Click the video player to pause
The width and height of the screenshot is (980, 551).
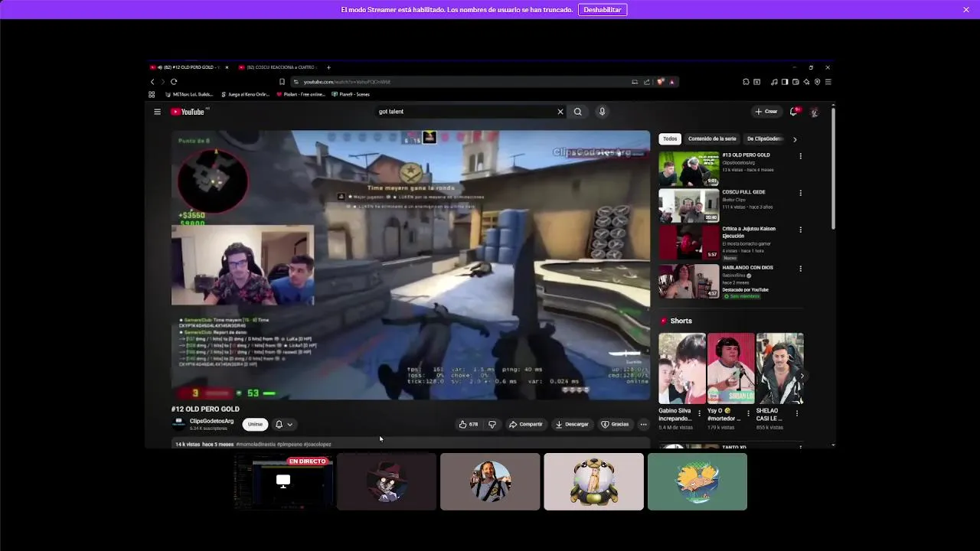coord(410,265)
